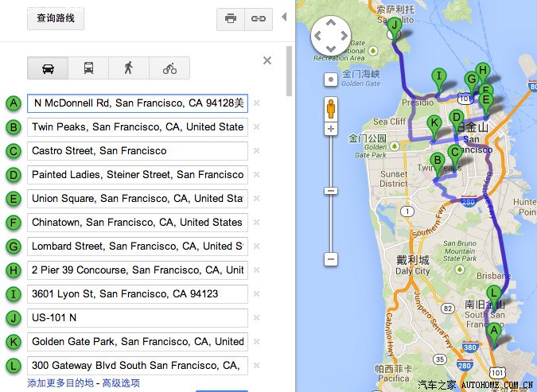The width and height of the screenshot is (537, 392).
Task: Click the zoom out minus button
Action: coord(331,259)
